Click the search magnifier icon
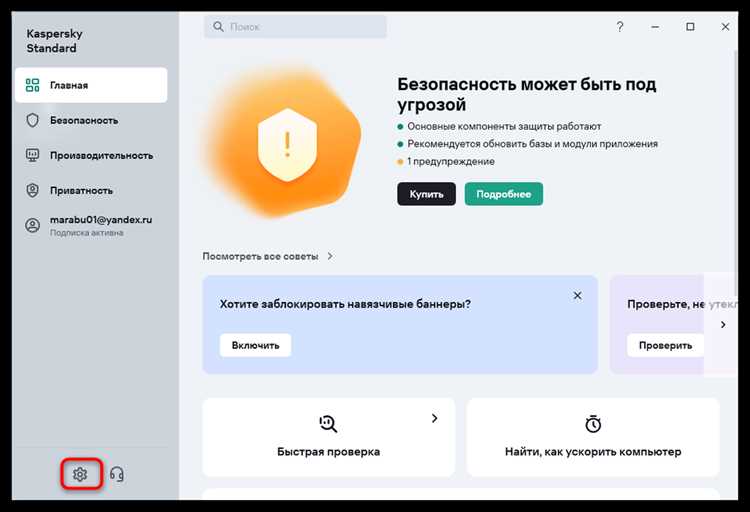This screenshot has height=512, width=750. [218, 27]
